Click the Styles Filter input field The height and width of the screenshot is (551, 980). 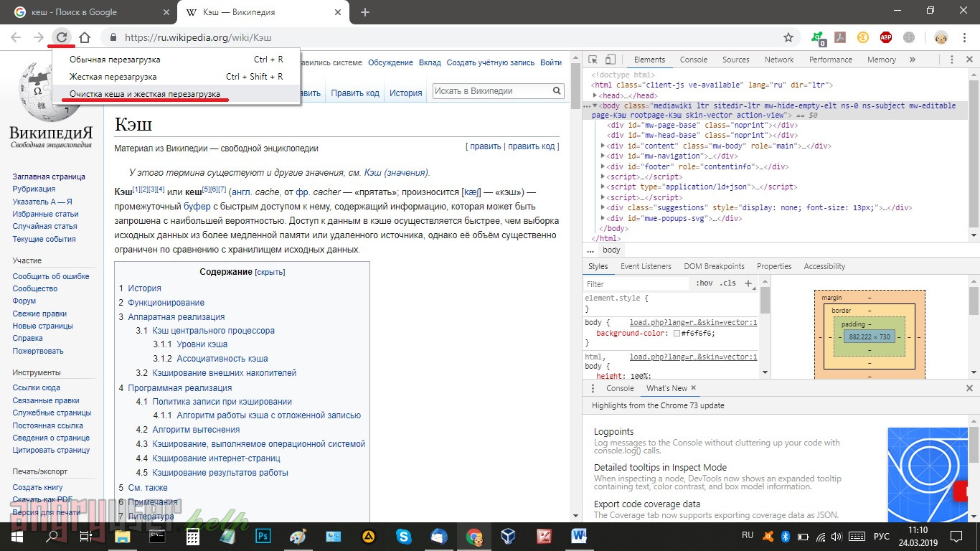coord(637,284)
